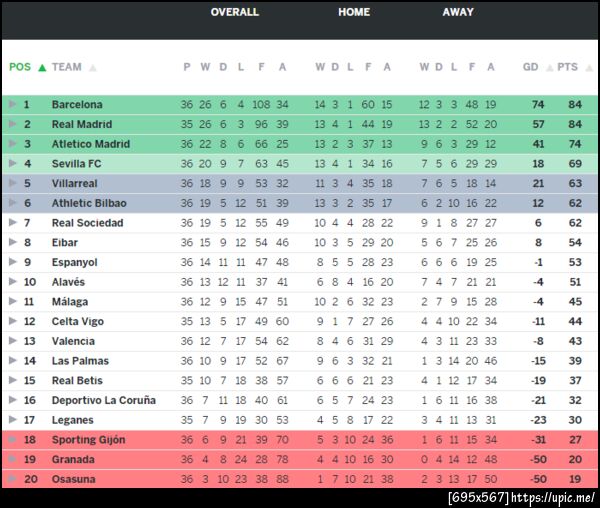The height and width of the screenshot is (508, 600).
Task: Select the HOME header tab
Action: (x=354, y=12)
